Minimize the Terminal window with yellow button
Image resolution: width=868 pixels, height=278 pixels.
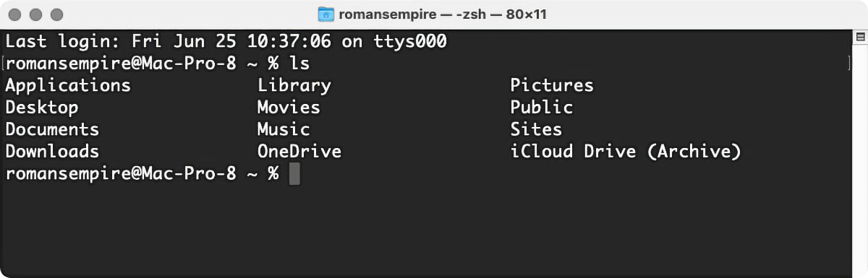(37, 14)
